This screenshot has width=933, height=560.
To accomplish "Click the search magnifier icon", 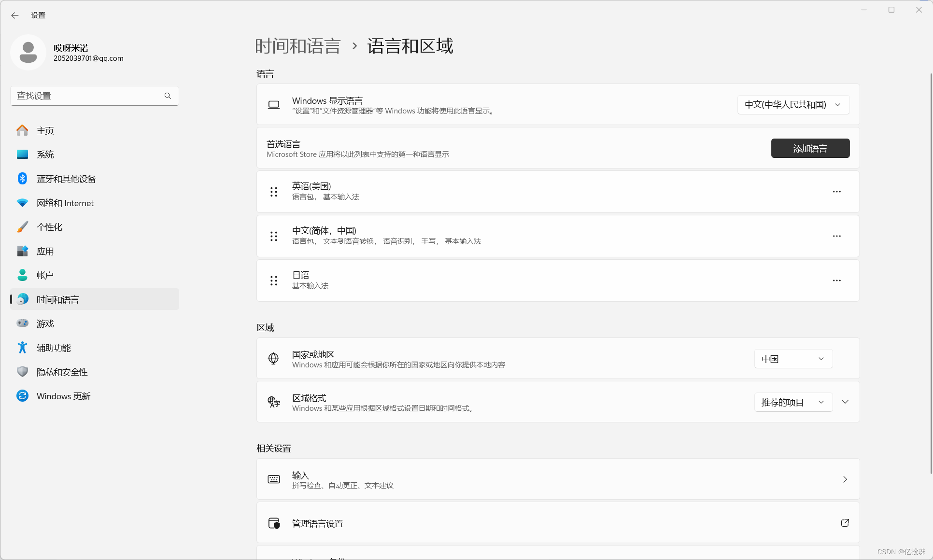I will (x=168, y=96).
